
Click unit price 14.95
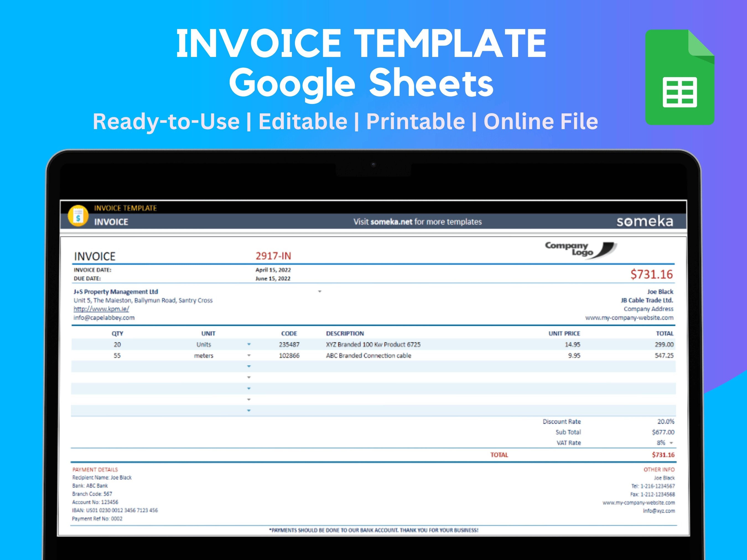pyautogui.click(x=572, y=345)
